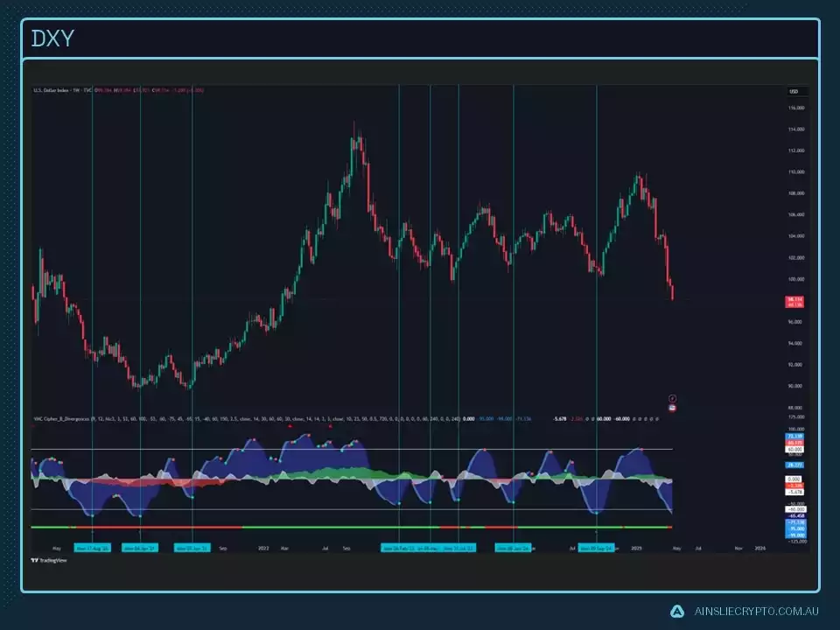Click the 17 Aug 20 marker on the timeline
This screenshot has height=630, width=840.
[x=92, y=546]
